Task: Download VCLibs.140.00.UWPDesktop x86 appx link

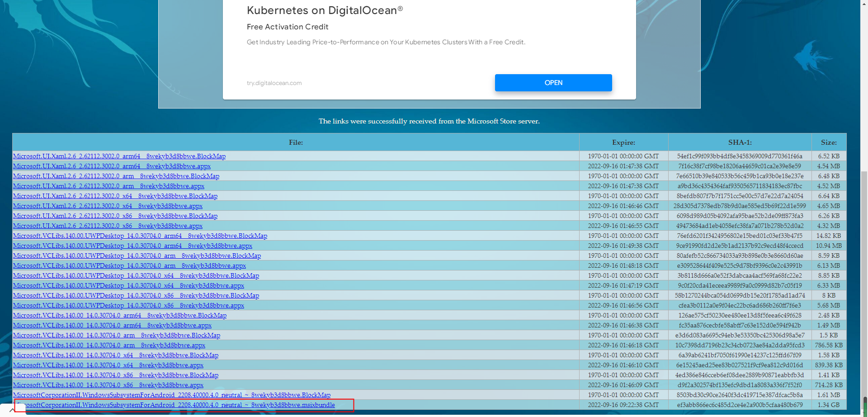Action: pos(128,305)
